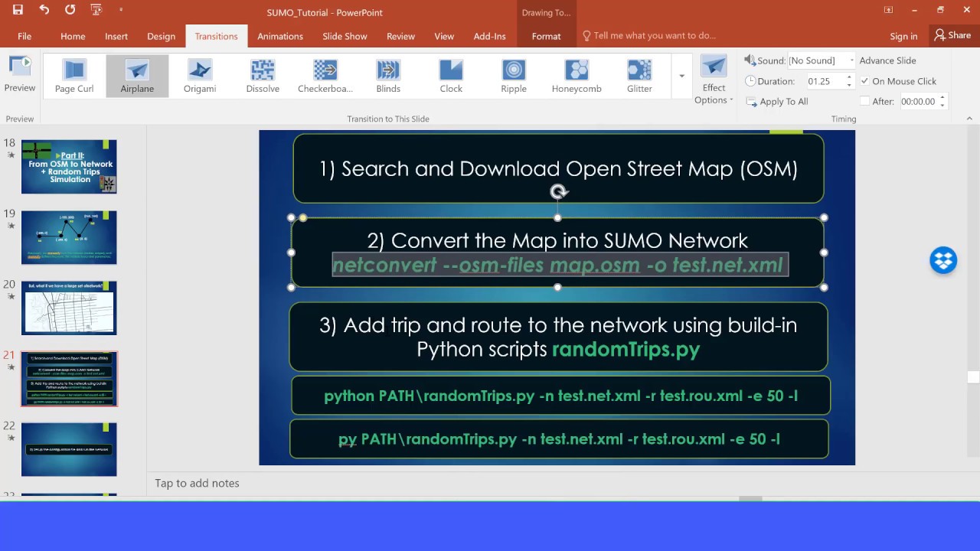Start slideshow from the quick access toolbar icon
980x551 pixels.
pyautogui.click(x=96, y=11)
